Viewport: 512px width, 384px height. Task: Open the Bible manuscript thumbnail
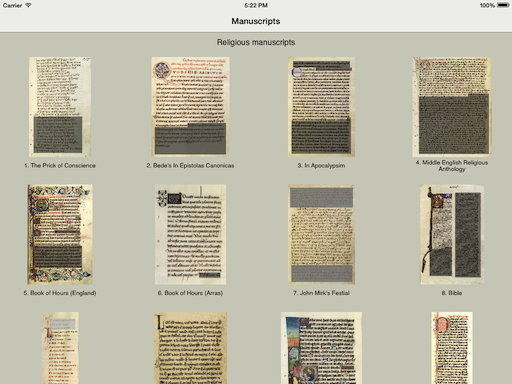452,234
